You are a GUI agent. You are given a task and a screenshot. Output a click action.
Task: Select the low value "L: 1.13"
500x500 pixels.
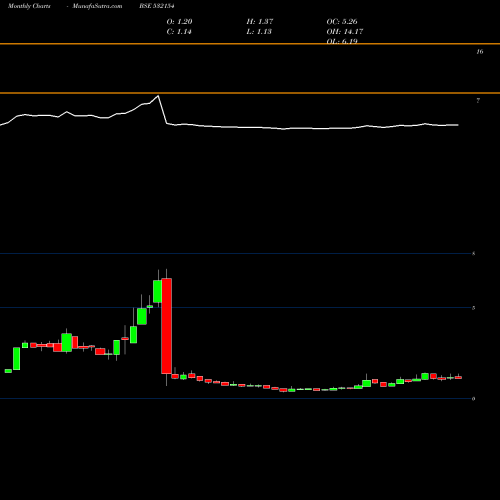click(x=259, y=31)
